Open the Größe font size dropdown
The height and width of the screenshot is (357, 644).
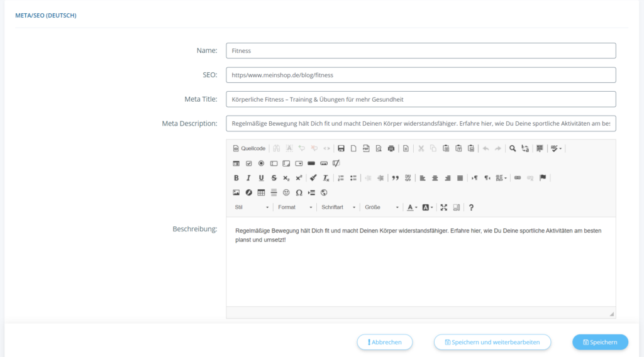(x=381, y=207)
